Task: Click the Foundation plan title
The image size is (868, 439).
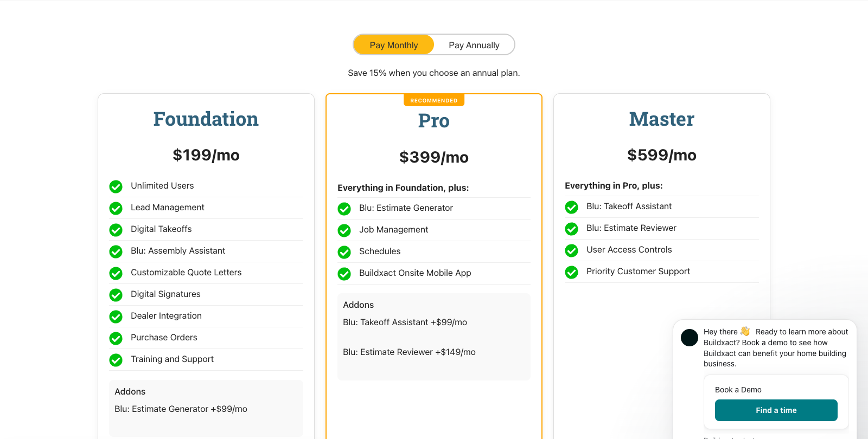Action: click(206, 119)
